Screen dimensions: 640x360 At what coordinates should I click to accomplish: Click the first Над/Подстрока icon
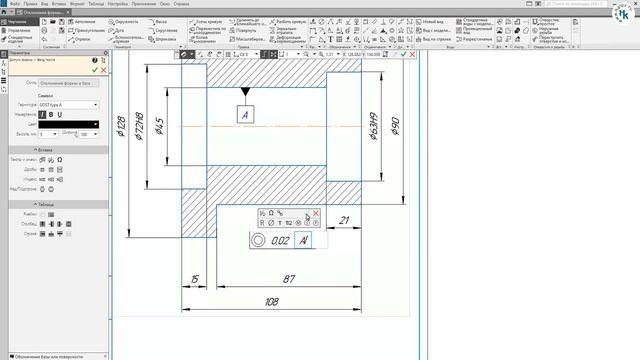coord(42,189)
